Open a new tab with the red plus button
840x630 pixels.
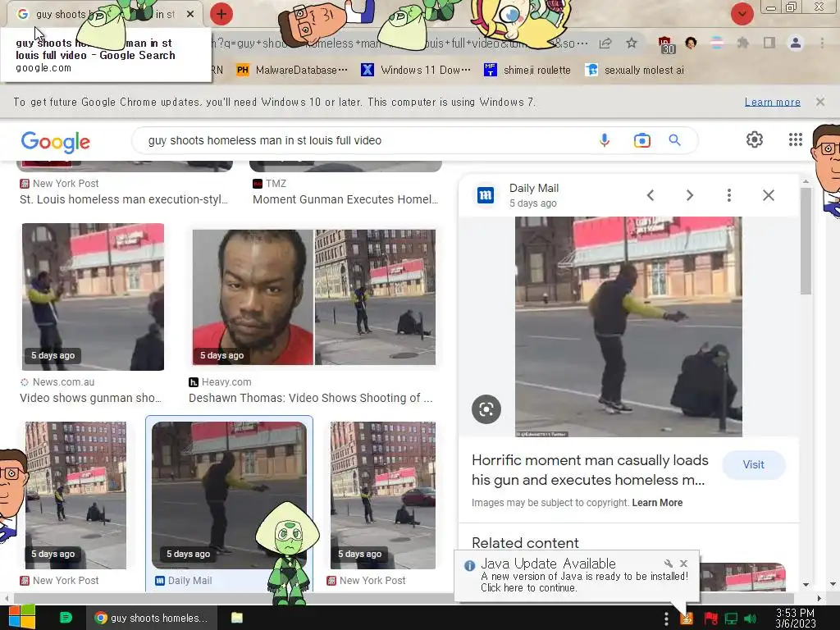click(x=221, y=14)
